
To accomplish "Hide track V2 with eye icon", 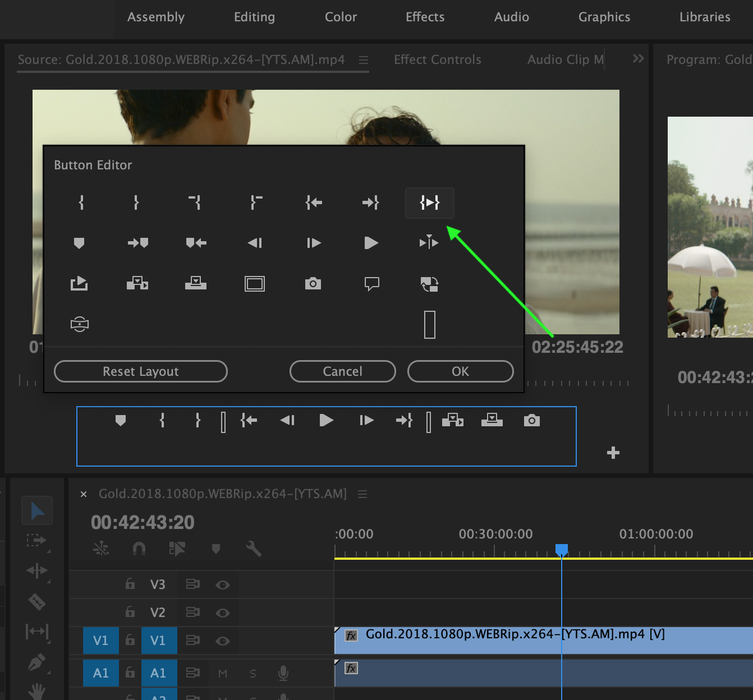I will 223,613.
